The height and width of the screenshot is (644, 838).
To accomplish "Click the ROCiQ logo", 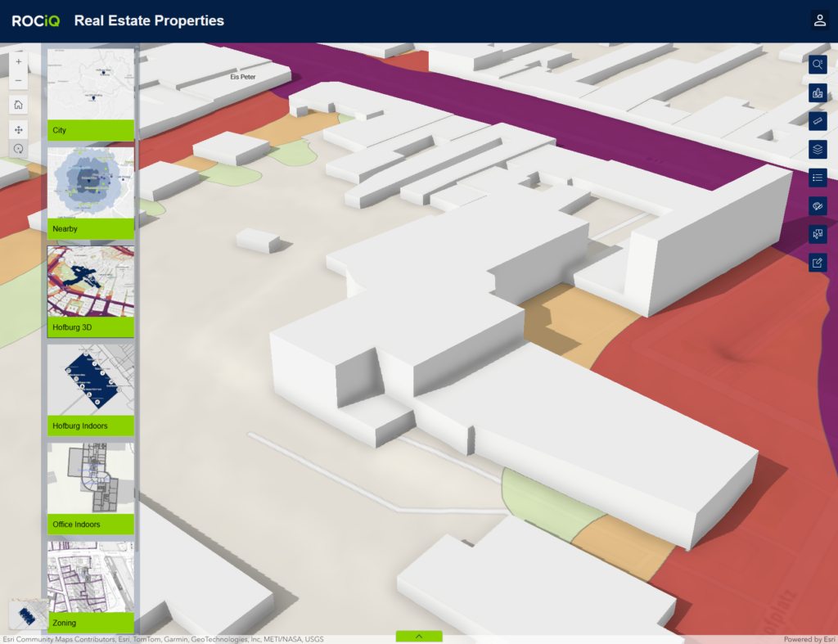I will click(x=36, y=20).
